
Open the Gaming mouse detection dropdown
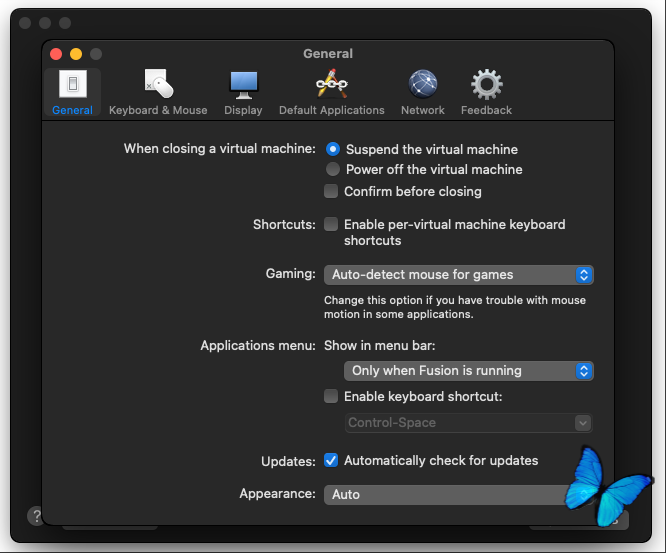459,275
